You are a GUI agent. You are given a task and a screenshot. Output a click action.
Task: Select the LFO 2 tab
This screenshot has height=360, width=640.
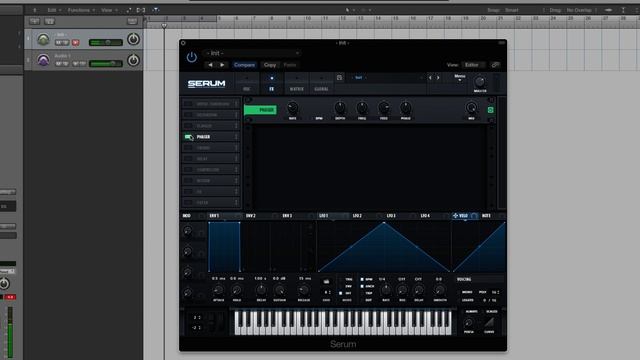357,216
